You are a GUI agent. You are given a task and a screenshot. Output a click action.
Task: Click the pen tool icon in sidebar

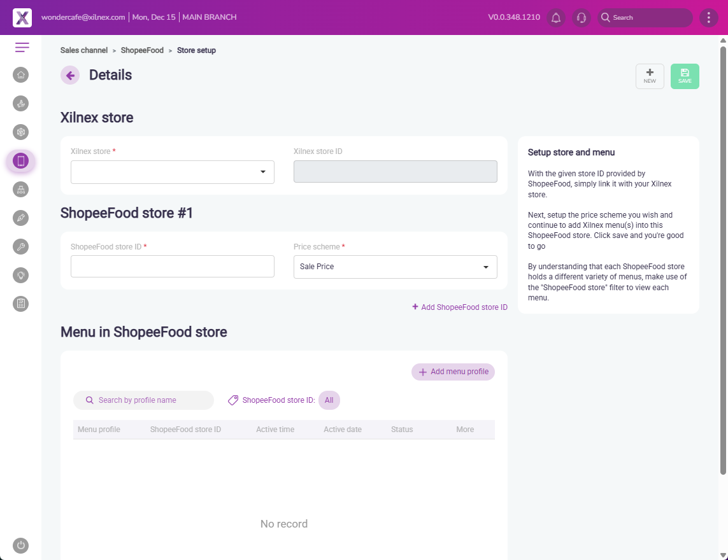point(21,218)
